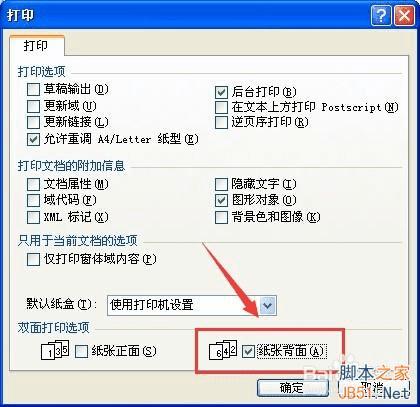
Task: Click the even pages 6-4-2 icon
Action: tap(223, 350)
